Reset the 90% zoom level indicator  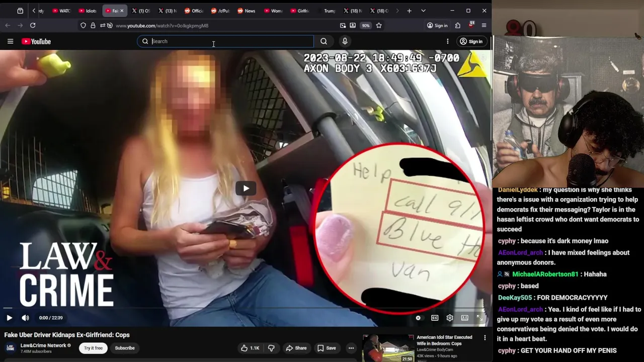point(366,26)
